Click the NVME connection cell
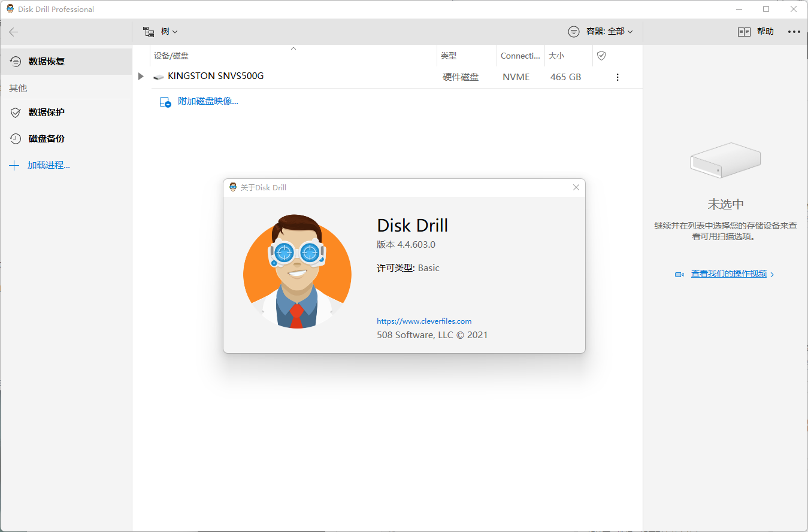 tap(516, 77)
